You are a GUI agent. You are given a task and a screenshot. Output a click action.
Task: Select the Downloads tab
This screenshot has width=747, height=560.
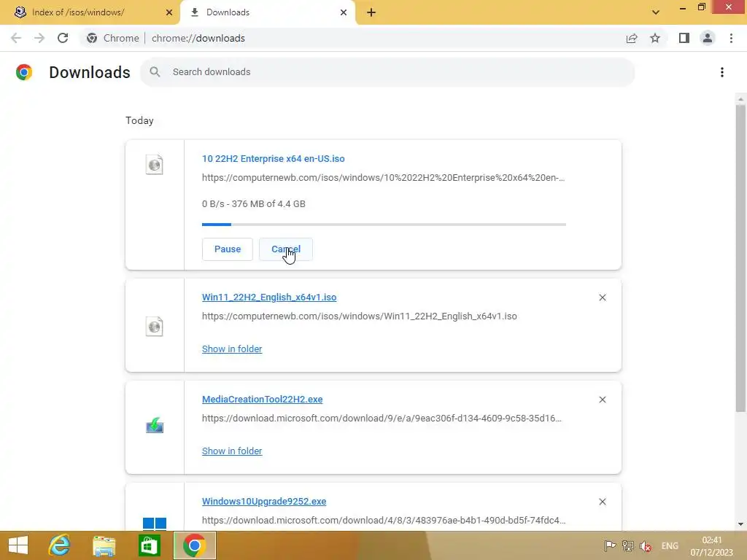(268, 12)
